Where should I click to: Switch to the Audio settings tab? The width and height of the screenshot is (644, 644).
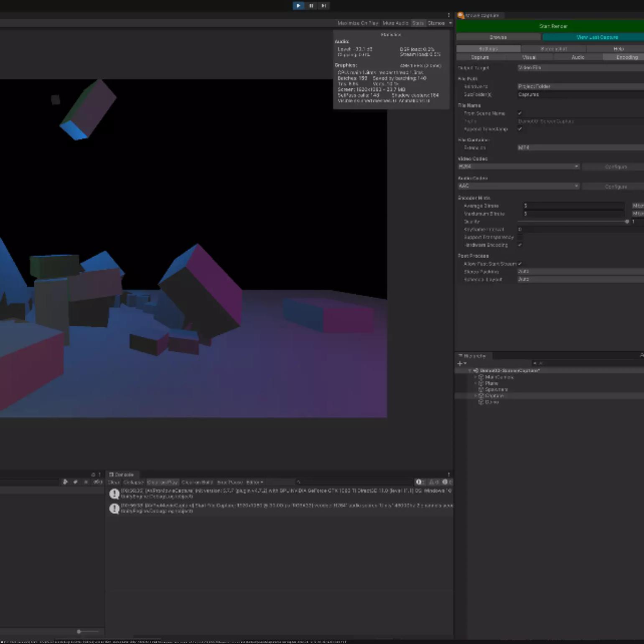pyautogui.click(x=578, y=57)
